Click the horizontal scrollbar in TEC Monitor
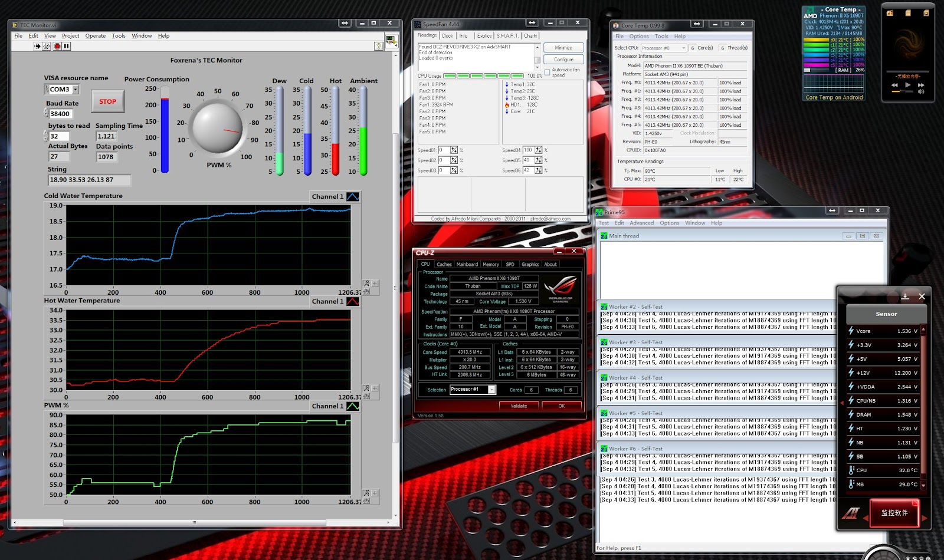The image size is (944, 560). pyautogui.click(x=194, y=522)
